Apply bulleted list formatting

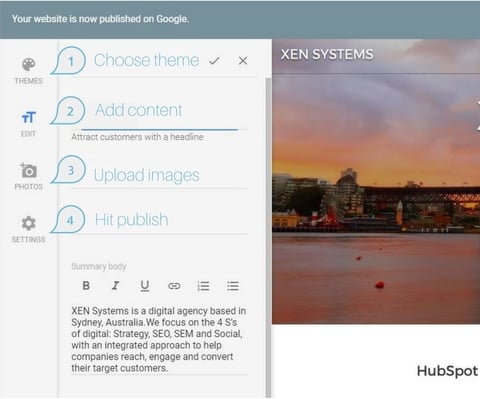point(233,286)
